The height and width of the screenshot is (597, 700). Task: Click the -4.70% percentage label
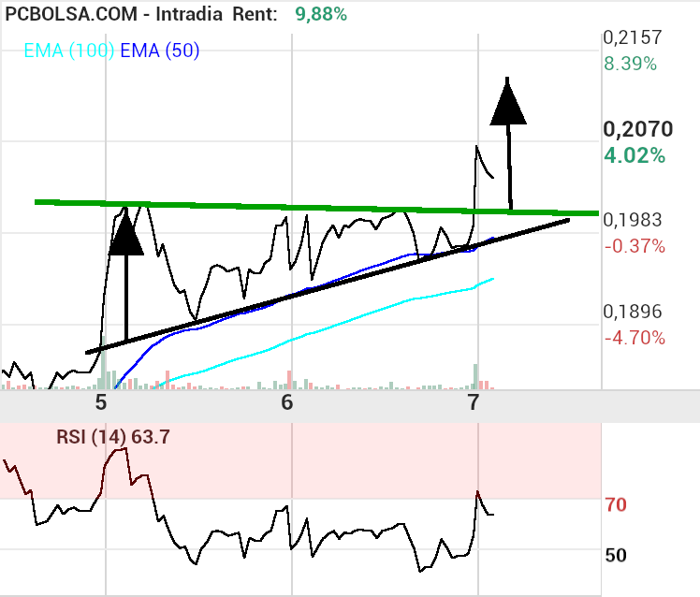(634, 338)
